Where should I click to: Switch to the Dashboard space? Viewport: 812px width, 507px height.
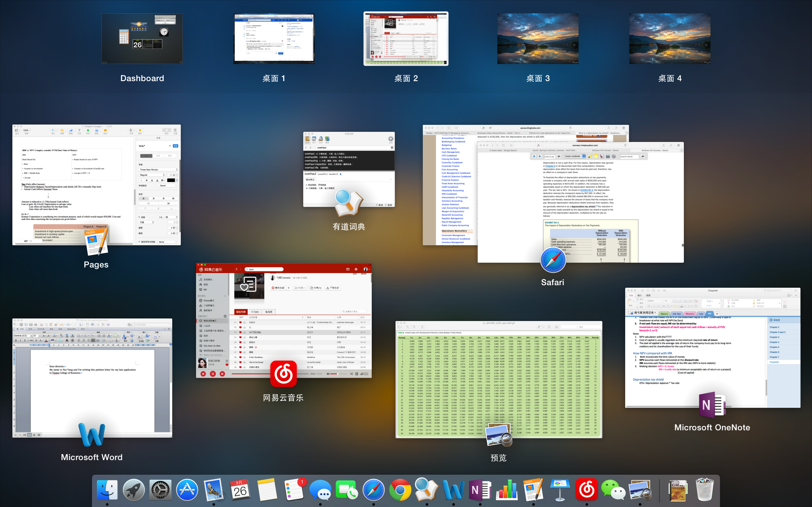(142, 39)
